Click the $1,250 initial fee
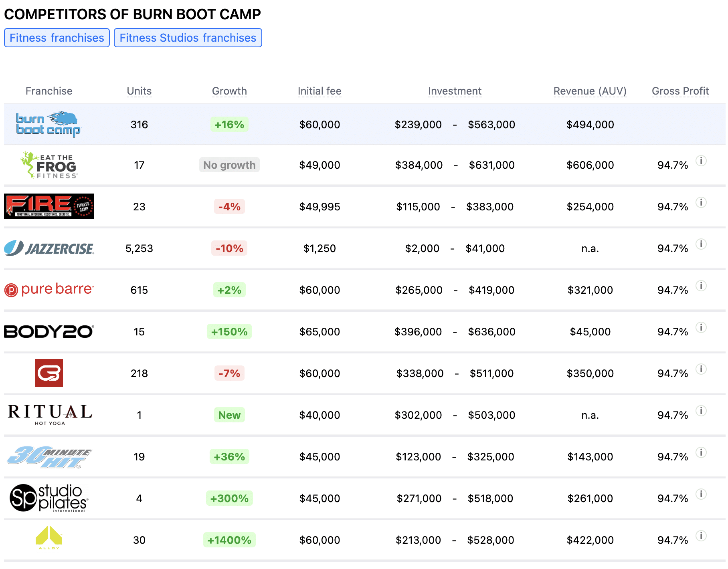The width and height of the screenshot is (728, 569). click(x=320, y=248)
